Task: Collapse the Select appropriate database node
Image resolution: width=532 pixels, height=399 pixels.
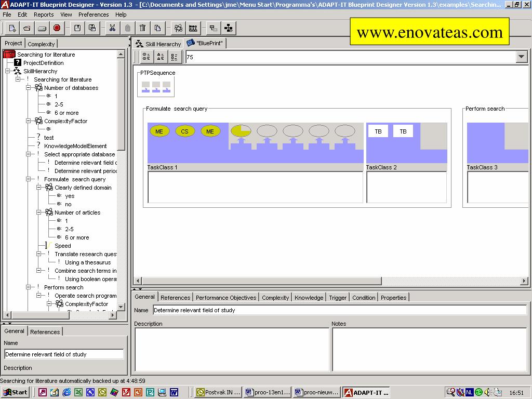Action: click(x=29, y=154)
